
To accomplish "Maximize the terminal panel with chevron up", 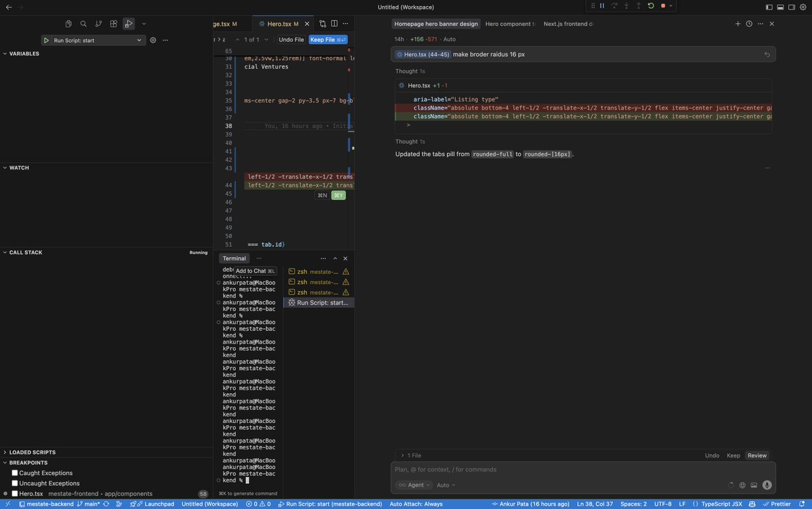I will pyautogui.click(x=335, y=259).
